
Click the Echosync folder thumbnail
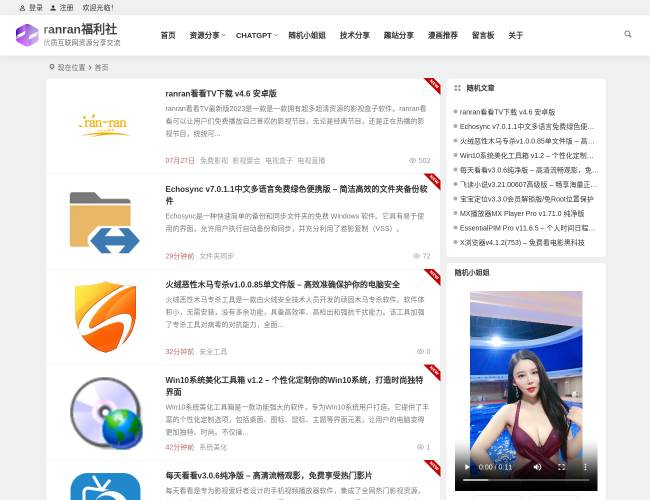point(105,222)
